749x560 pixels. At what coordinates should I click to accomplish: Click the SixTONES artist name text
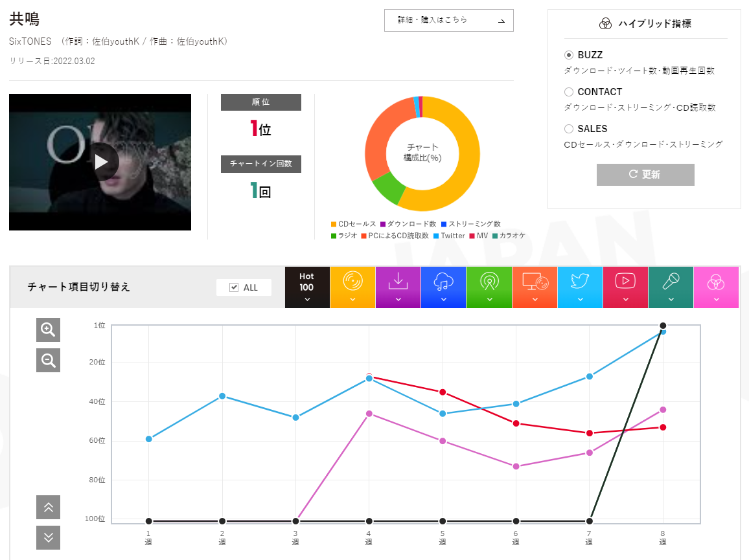pyautogui.click(x=30, y=41)
